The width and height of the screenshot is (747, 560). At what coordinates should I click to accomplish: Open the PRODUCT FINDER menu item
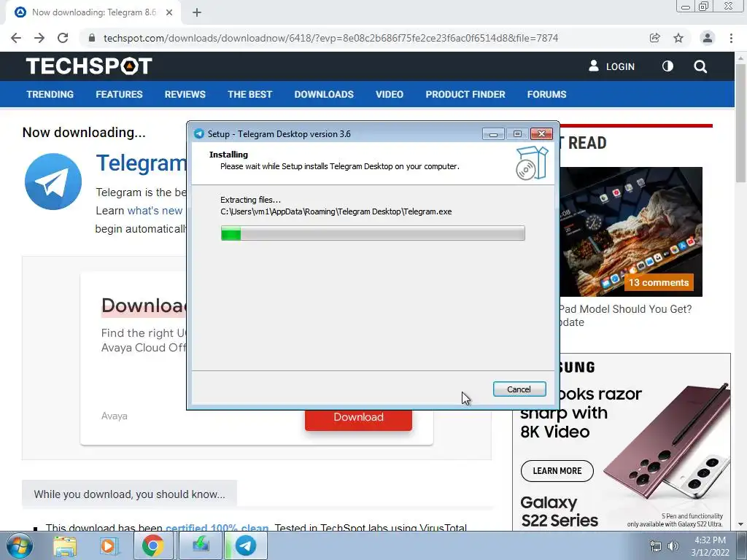point(465,94)
